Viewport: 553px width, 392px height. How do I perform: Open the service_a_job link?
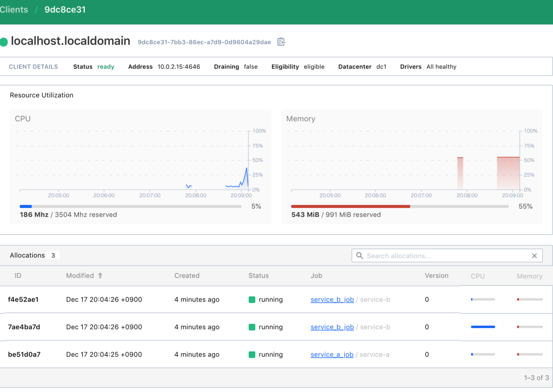pos(332,355)
